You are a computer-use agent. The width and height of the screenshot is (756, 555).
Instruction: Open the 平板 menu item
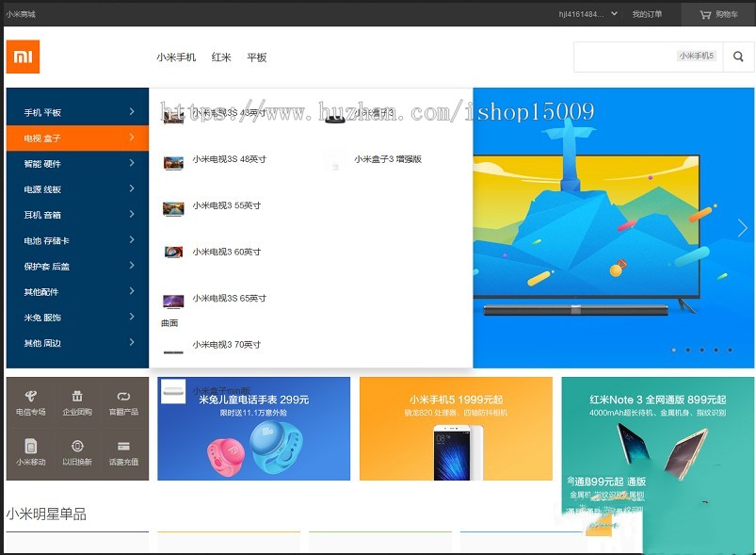tap(256, 57)
